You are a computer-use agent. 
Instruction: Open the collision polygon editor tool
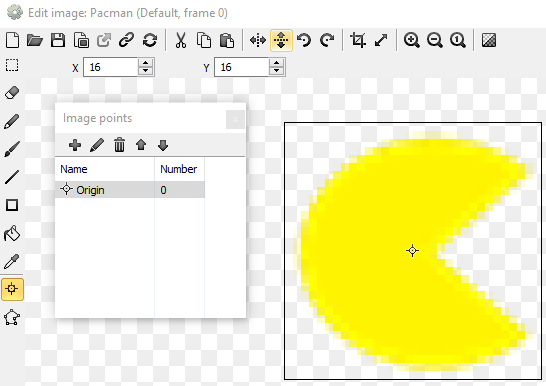(12, 317)
